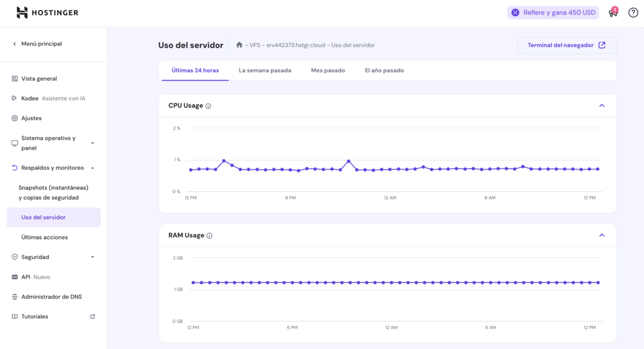Click the external link icon next to Tutoriales
Viewport: 644px width, 349px height.
[x=92, y=316]
